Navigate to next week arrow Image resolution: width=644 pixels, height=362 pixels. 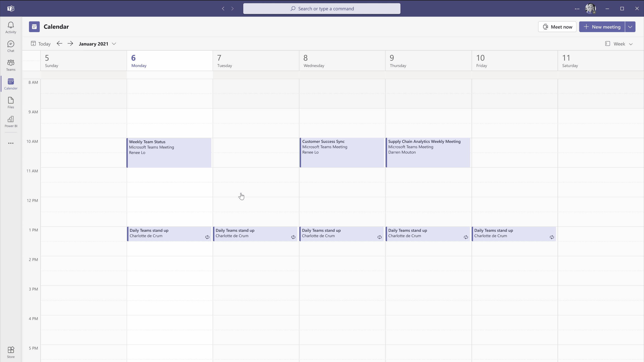pyautogui.click(x=70, y=44)
